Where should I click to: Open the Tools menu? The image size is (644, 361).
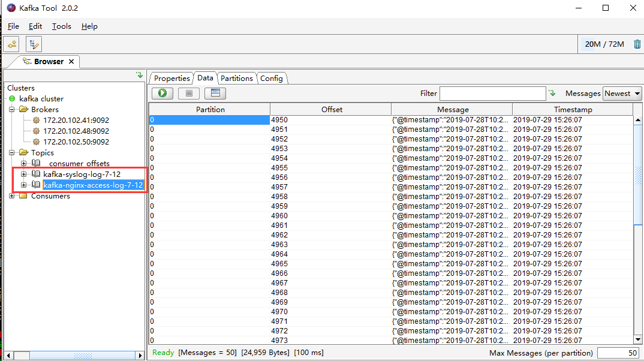click(61, 26)
